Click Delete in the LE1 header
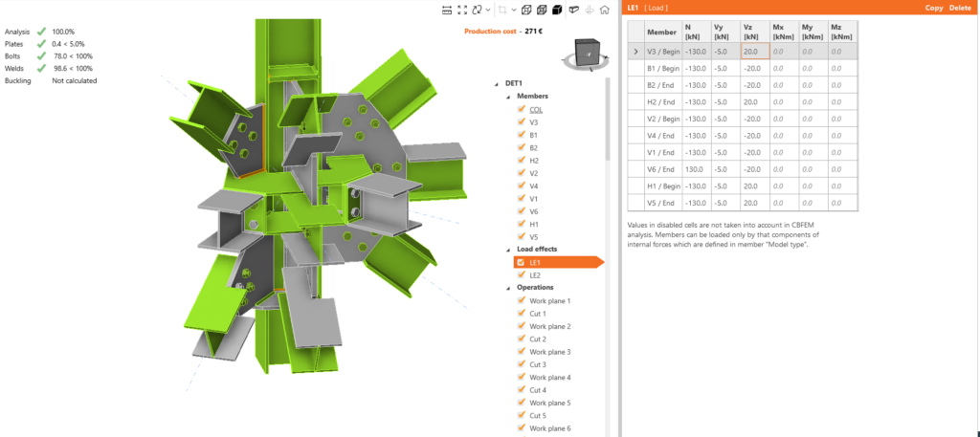This screenshot has height=437, width=980. [961, 8]
